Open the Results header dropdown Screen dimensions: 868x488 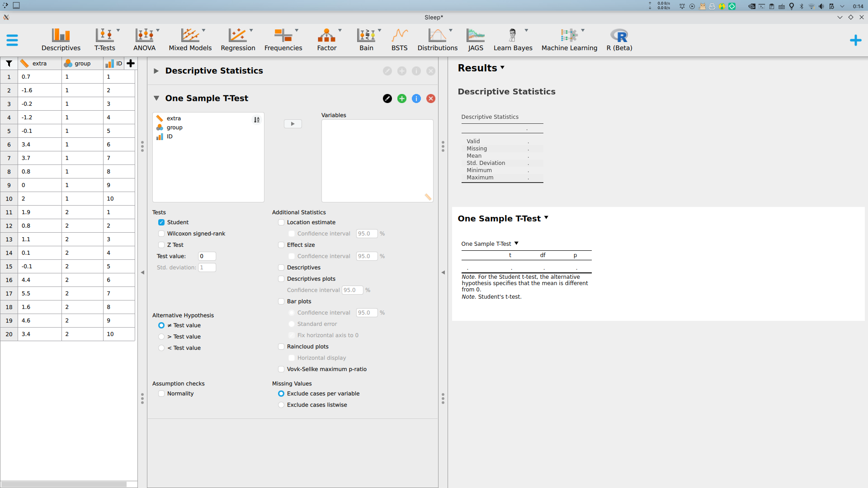pyautogui.click(x=502, y=68)
